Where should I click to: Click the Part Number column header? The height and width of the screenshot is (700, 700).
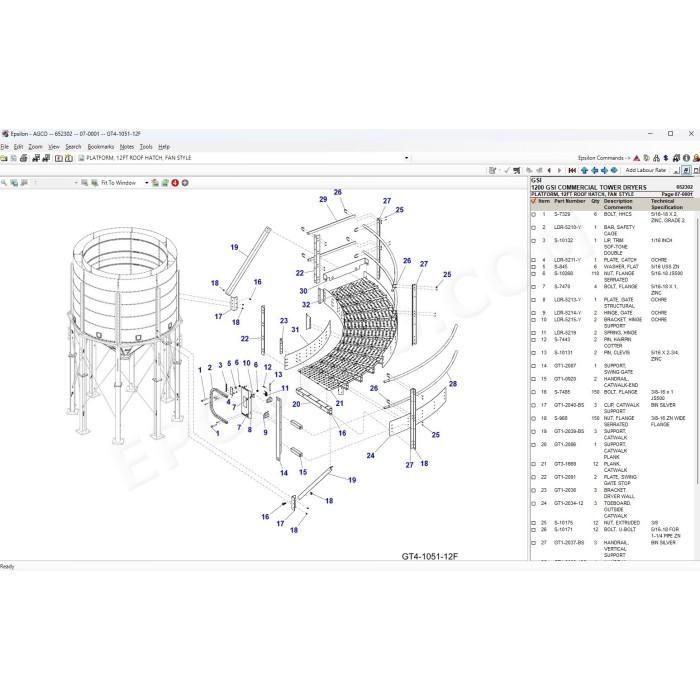coord(569,201)
